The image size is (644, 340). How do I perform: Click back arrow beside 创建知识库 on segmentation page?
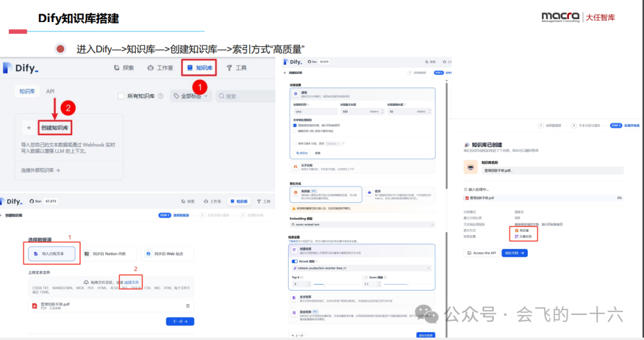point(285,73)
